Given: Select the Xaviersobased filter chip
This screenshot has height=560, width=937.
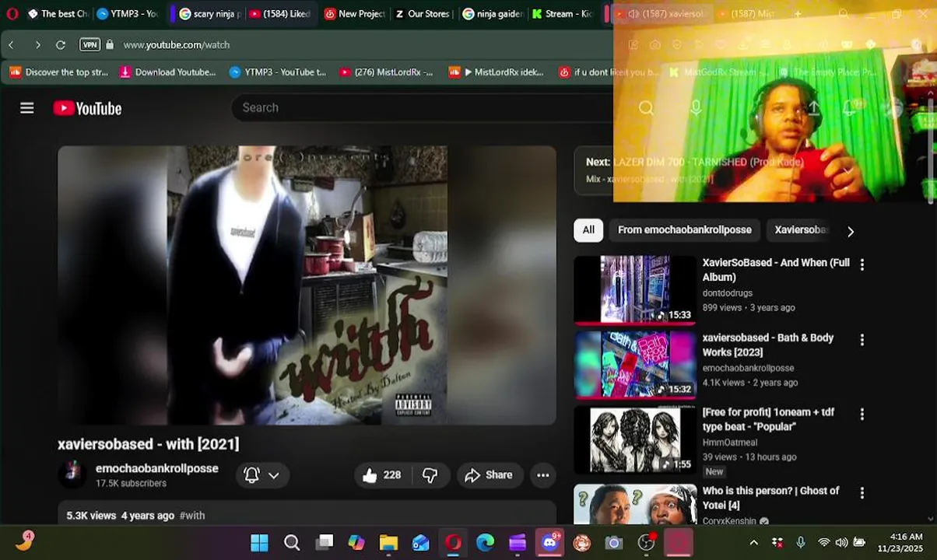Looking at the screenshot, I should tap(802, 229).
